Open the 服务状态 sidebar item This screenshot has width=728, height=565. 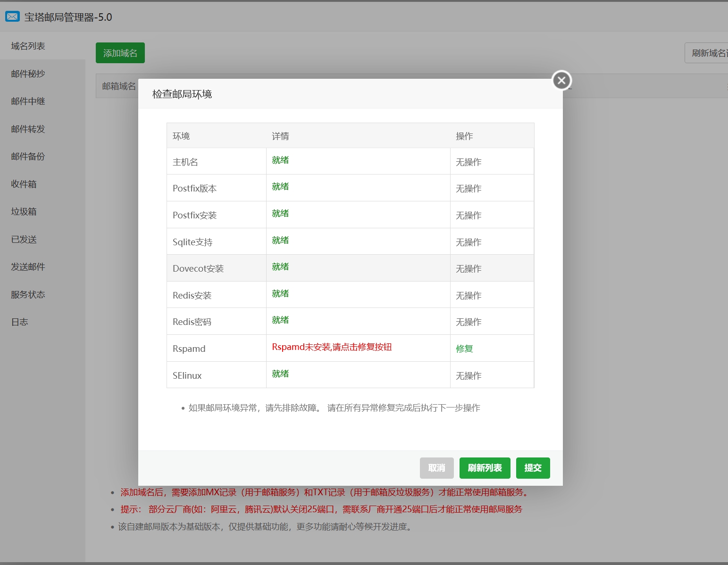[x=42, y=294]
